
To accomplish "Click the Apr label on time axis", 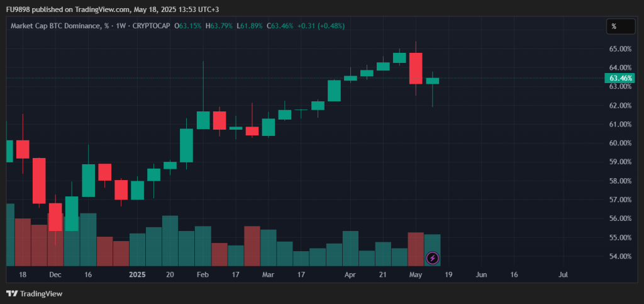I will [350, 275].
